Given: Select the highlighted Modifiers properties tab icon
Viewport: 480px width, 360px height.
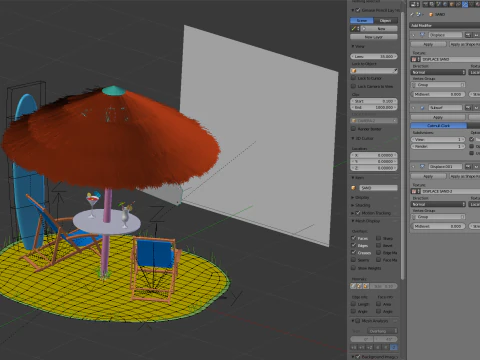Looking at the screenshot, I should point(465,4).
